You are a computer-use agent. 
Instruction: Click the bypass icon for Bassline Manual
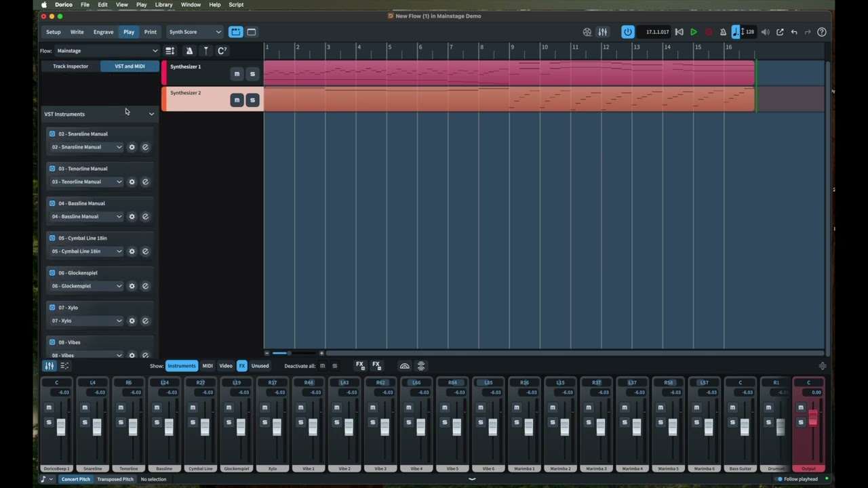click(x=145, y=216)
